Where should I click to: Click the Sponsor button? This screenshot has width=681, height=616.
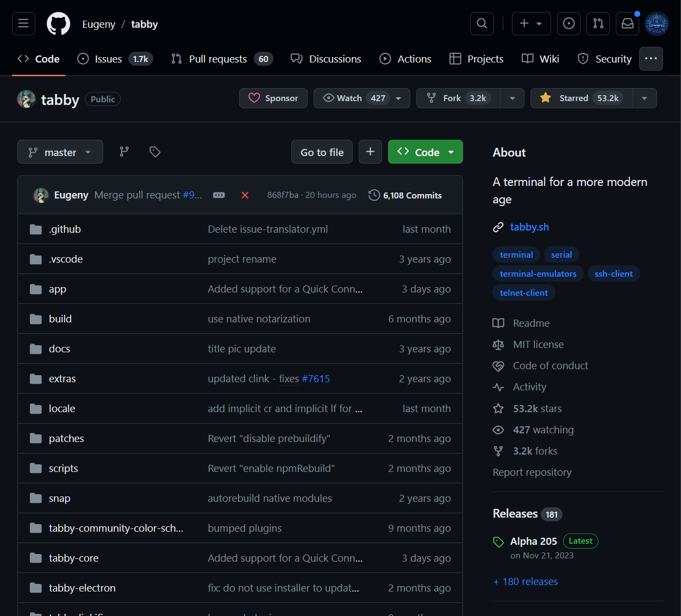tap(273, 98)
